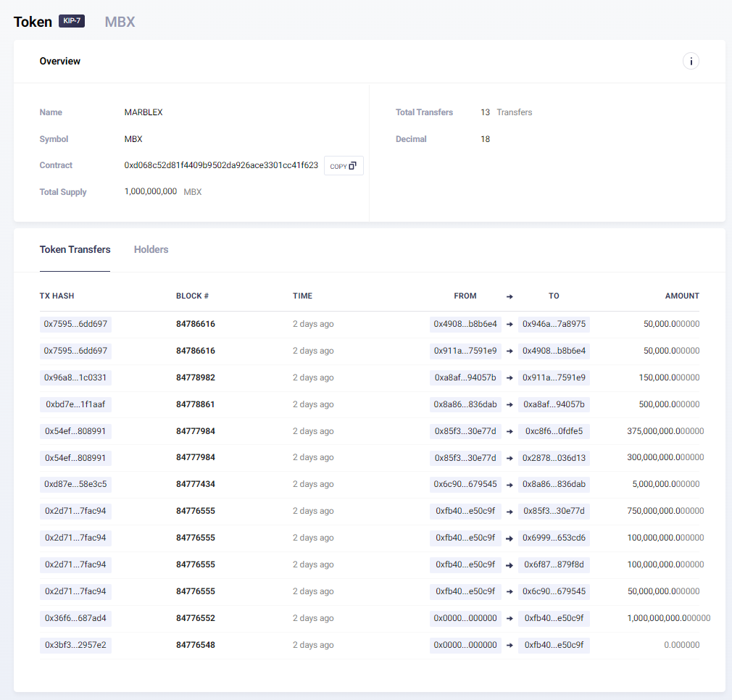Open tx hash 0xbd7e...1f1aaf

click(75, 404)
